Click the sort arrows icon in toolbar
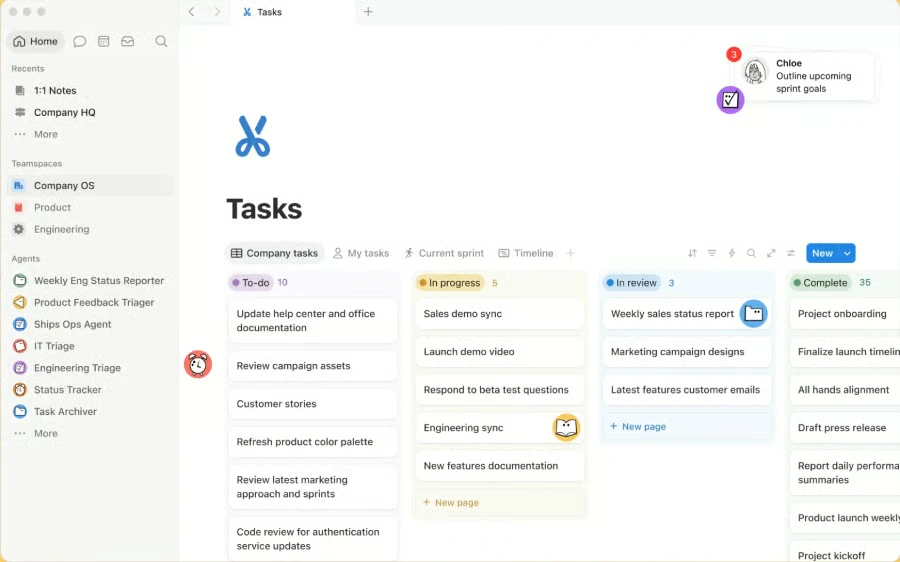The image size is (900, 562). [x=692, y=253]
